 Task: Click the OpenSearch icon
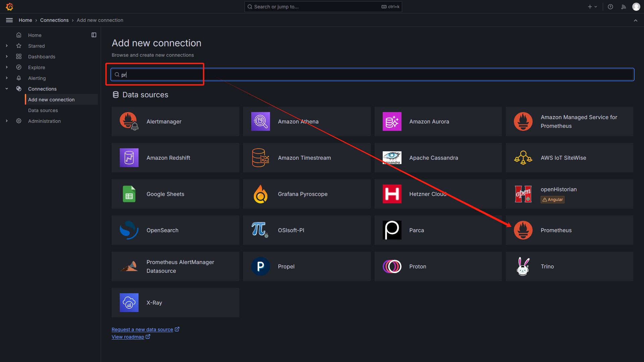(129, 230)
